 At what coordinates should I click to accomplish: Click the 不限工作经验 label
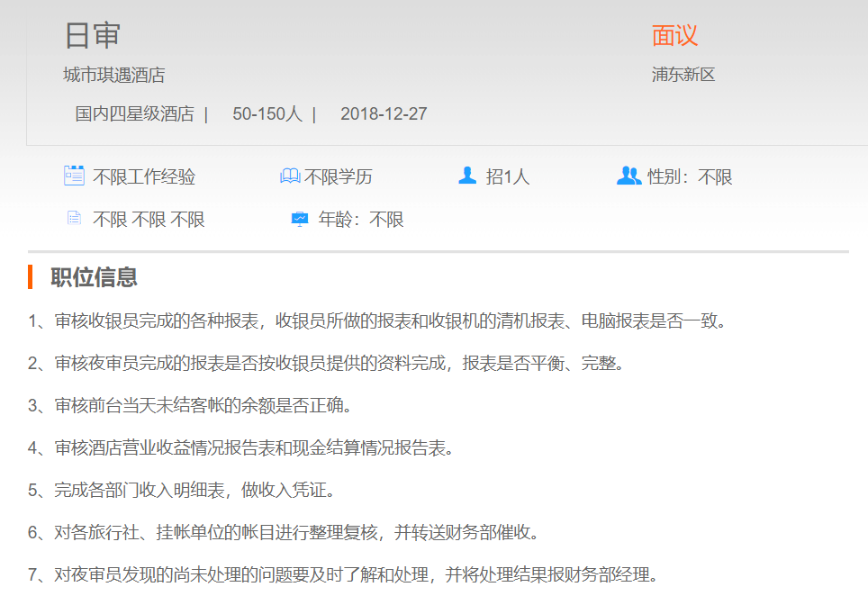[144, 177]
